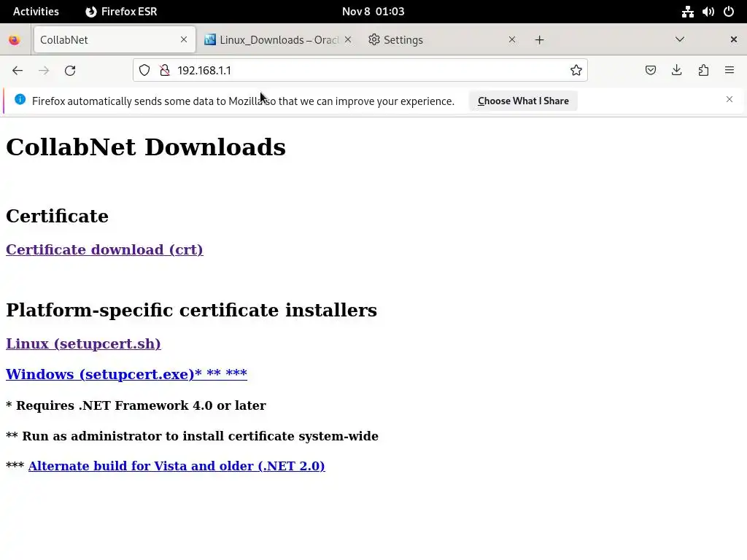
Task: Click Choose What I Share button
Action: pos(523,101)
